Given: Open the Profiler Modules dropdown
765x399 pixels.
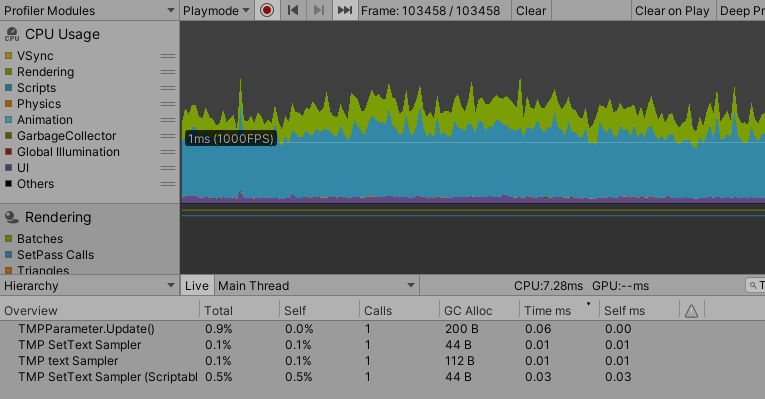Looking at the screenshot, I should [89, 11].
